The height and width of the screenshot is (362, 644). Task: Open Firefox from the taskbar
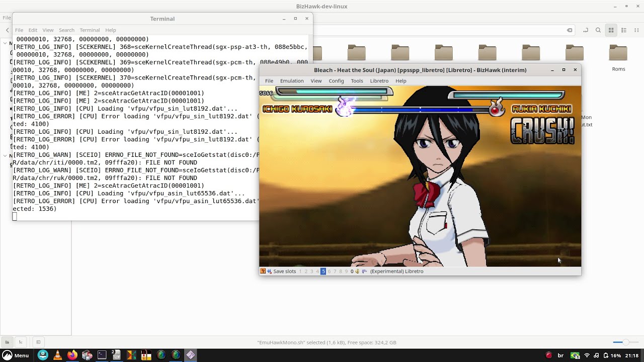(72, 355)
